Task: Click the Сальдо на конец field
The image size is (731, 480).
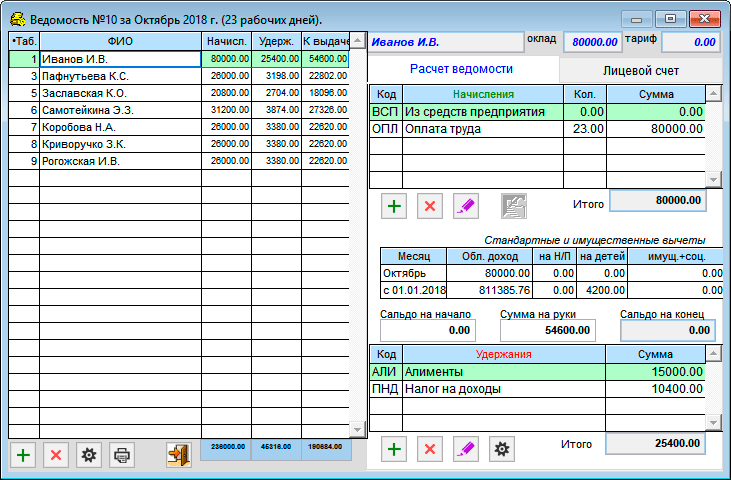Action: (x=668, y=330)
